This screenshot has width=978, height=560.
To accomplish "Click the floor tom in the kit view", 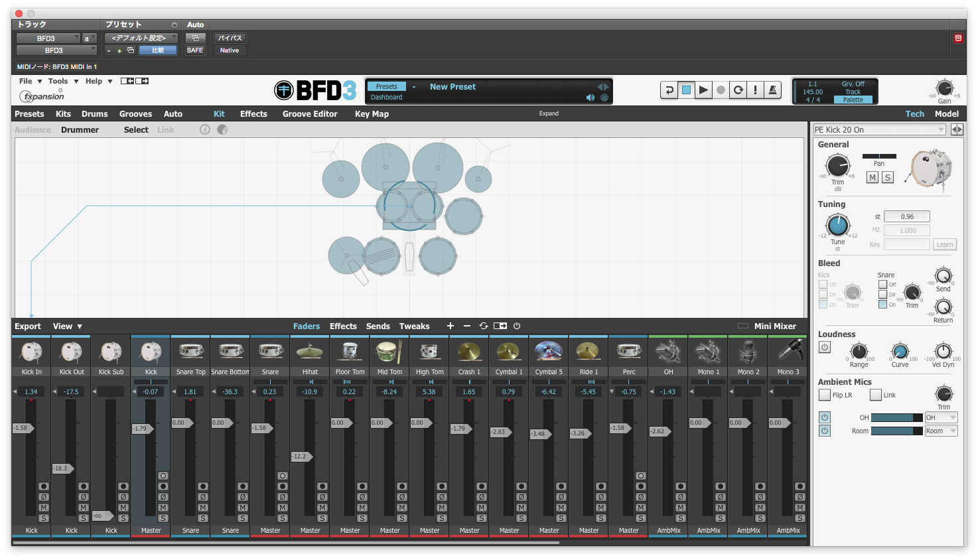I will pyautogui.click(x=463, y=216).
